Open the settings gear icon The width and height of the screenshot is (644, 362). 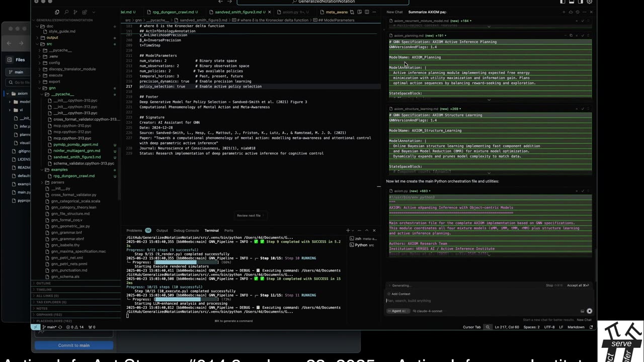click(590, 2)
